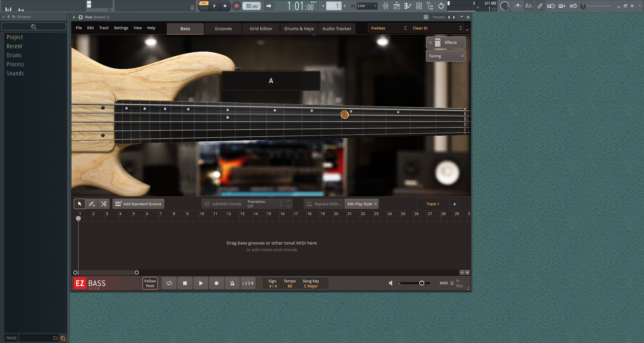Expand the Tuning panel
644x343 pixels.
click(445, 56)
